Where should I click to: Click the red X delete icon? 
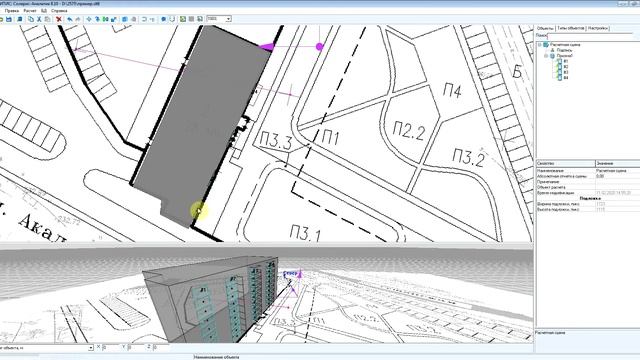pos(59,19)
